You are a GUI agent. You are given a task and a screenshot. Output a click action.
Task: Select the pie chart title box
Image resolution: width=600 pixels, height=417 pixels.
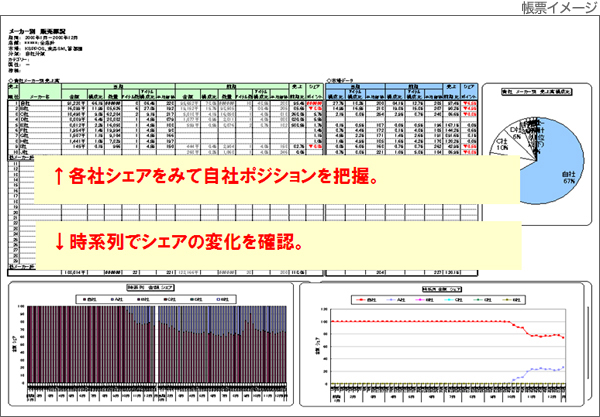pyautogui.click(x=536, y=92)
